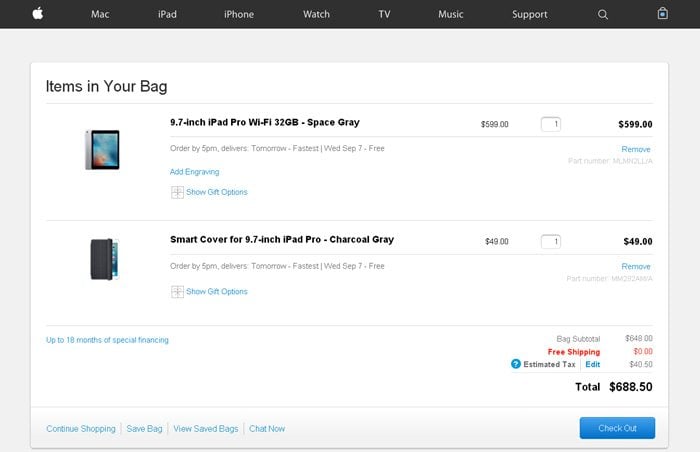Click the gift icon under iPad Pro
Screen dimensions: 700x452
tap(177, 192)
